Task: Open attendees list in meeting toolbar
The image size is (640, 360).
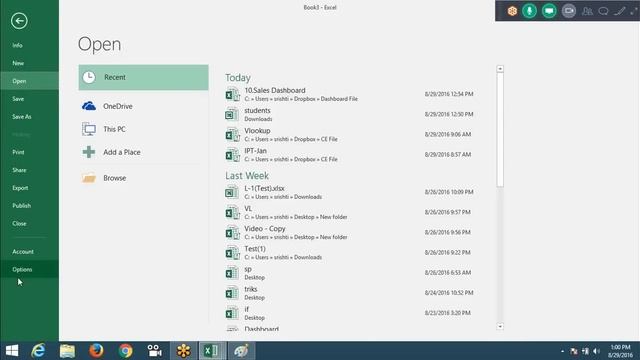Action: (587, 11)
